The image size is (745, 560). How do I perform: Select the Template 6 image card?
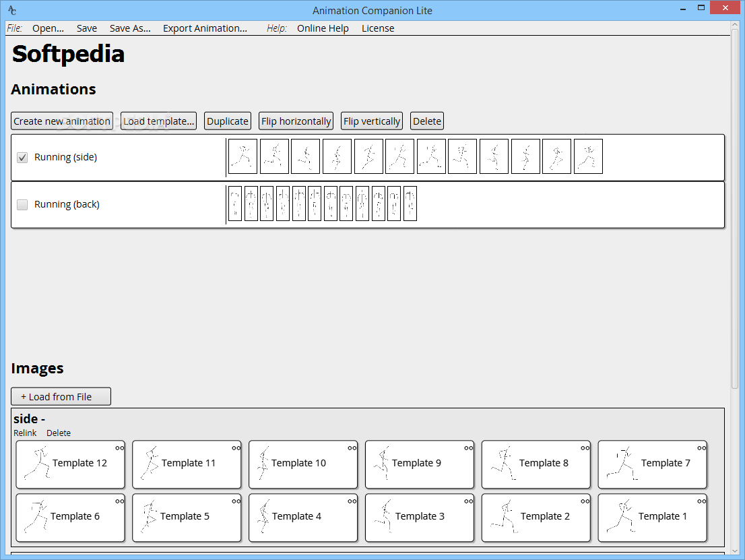pos(70,518)
